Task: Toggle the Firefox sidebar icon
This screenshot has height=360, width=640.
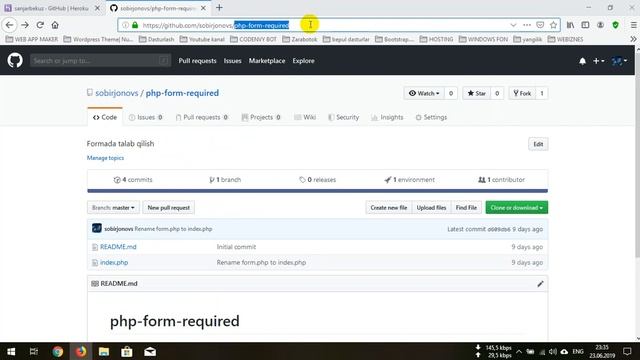Action: [585, 25]
